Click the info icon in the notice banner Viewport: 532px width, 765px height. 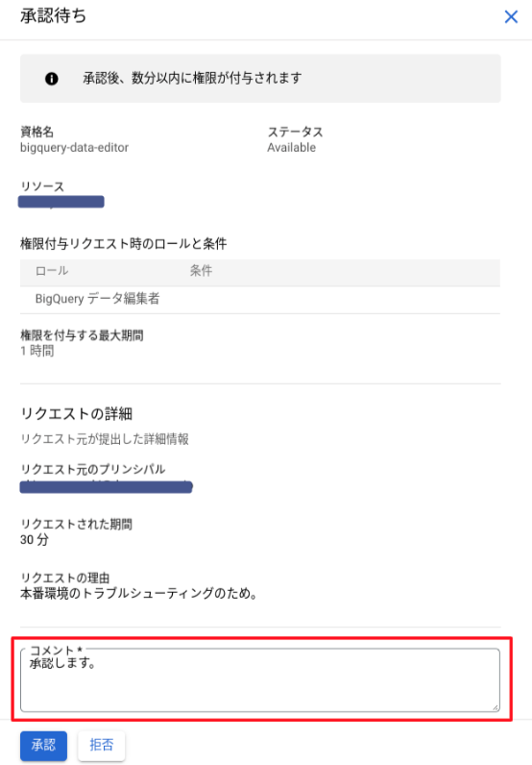[52, 79]
